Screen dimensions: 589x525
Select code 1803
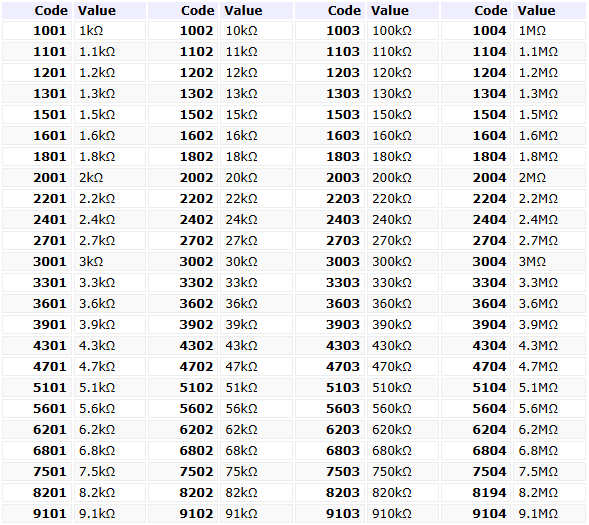[329, 157]
